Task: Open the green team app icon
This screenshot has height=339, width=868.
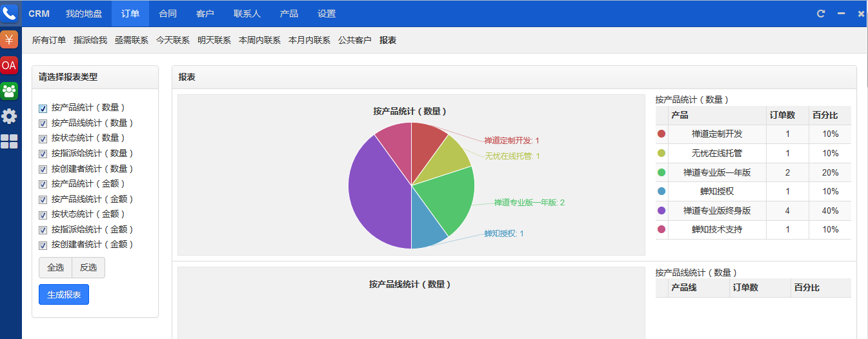Action: click(x=9, y=90)
